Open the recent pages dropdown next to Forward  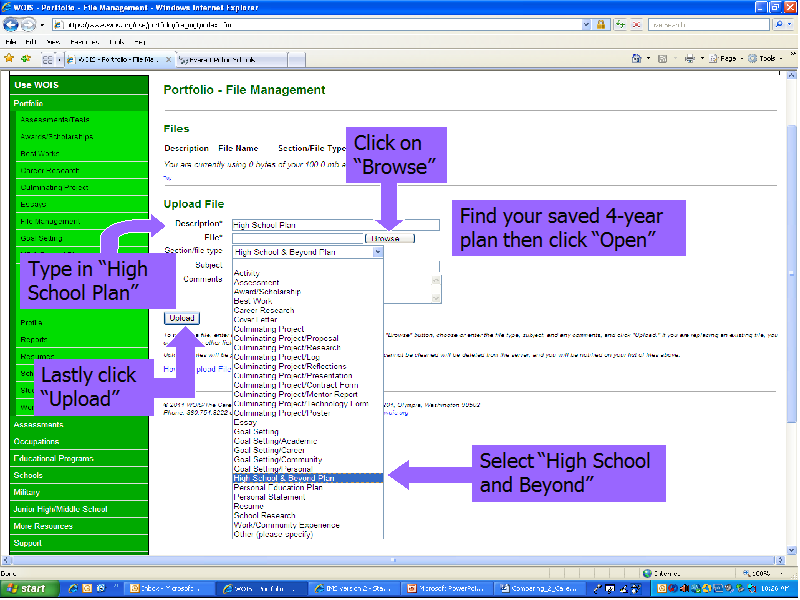[42, 24]
